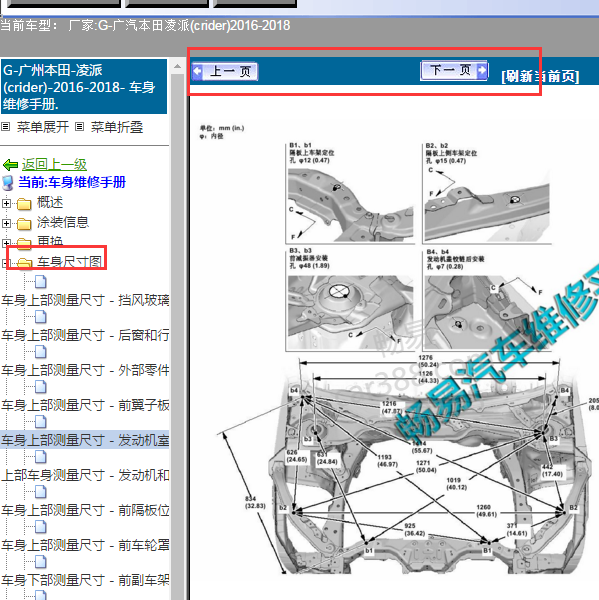Click the 菜单展开 expand-menu icon
The width and height of the screenshot is (599, 600).
(x=5, y=127)
